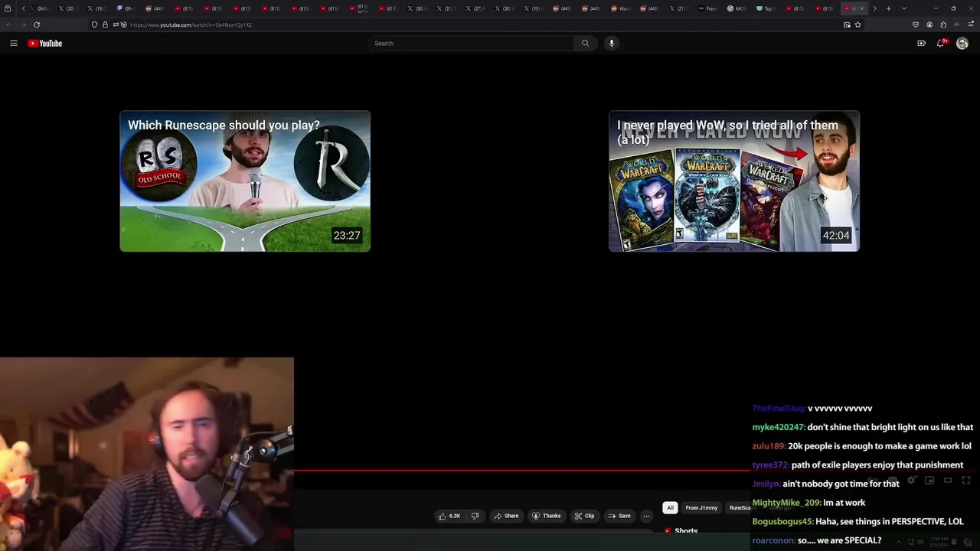Open a new browser tab
This screenshot has height=551, width=980.
pos(888,8)
